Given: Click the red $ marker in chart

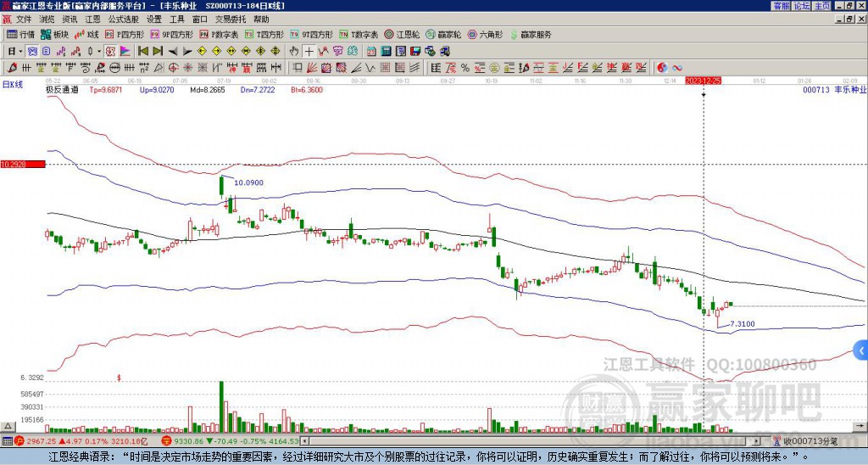Looking at the screenshot, I should click(x=119, y=378).
